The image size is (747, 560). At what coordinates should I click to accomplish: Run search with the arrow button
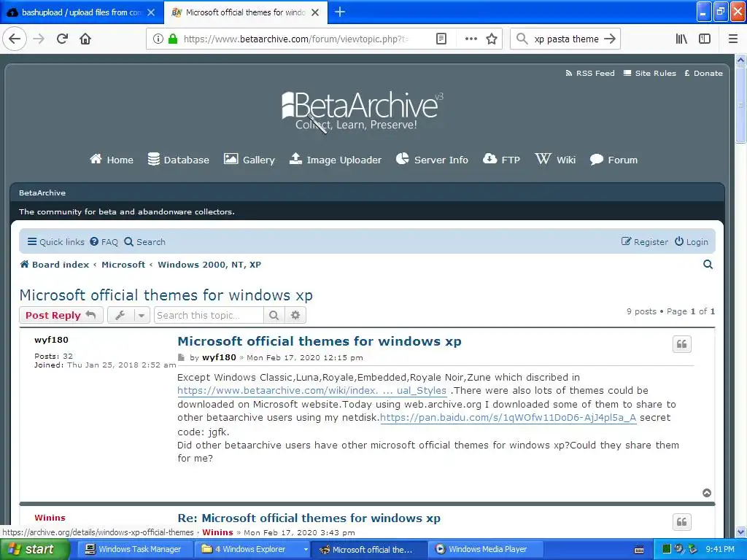tap(610, 39)
